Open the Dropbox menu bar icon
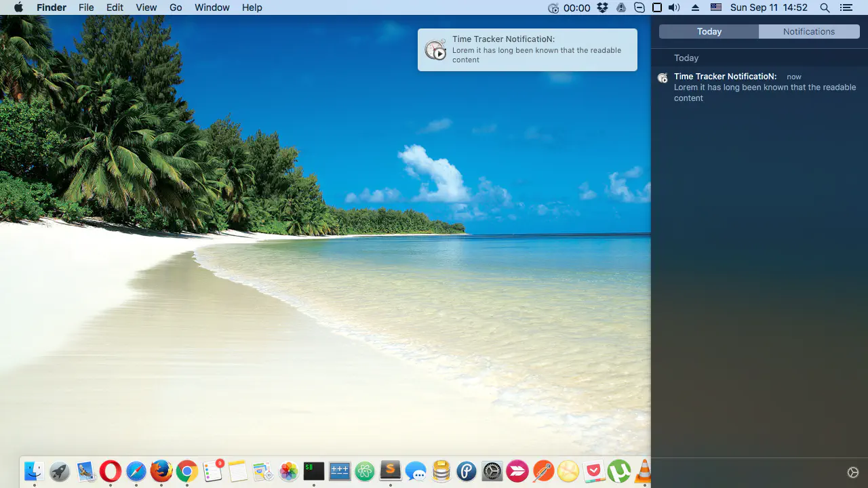This screenshot has height=488, width=868. [603, 8]
